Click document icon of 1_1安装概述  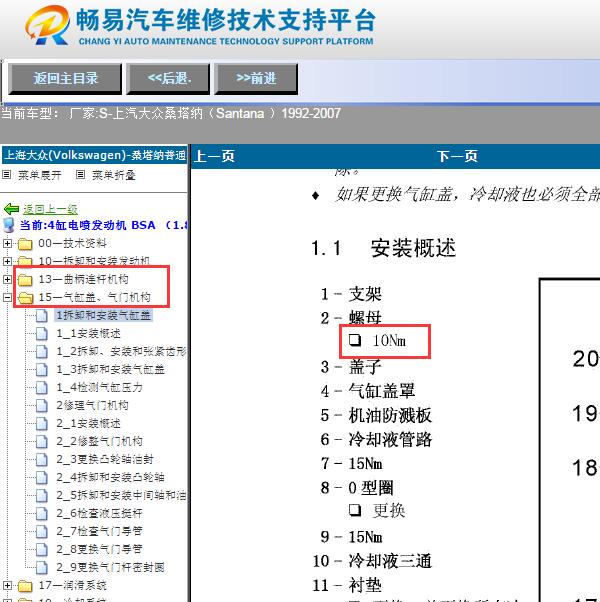coord(41,334)
